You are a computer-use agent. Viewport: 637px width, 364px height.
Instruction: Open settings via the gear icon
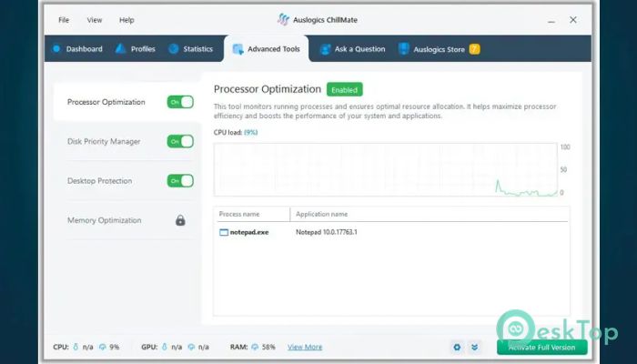pyautogui.click(x=457, y=347)
